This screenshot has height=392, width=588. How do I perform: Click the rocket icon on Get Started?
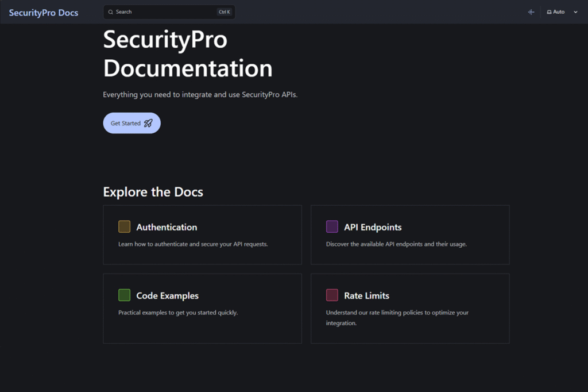coord(148,122)
